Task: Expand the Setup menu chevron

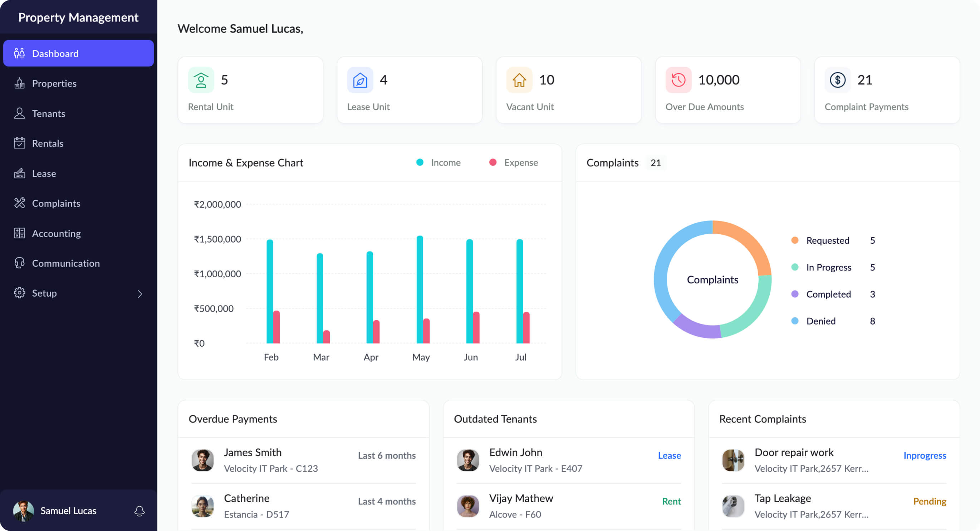Action: click(x=139, y=293)
